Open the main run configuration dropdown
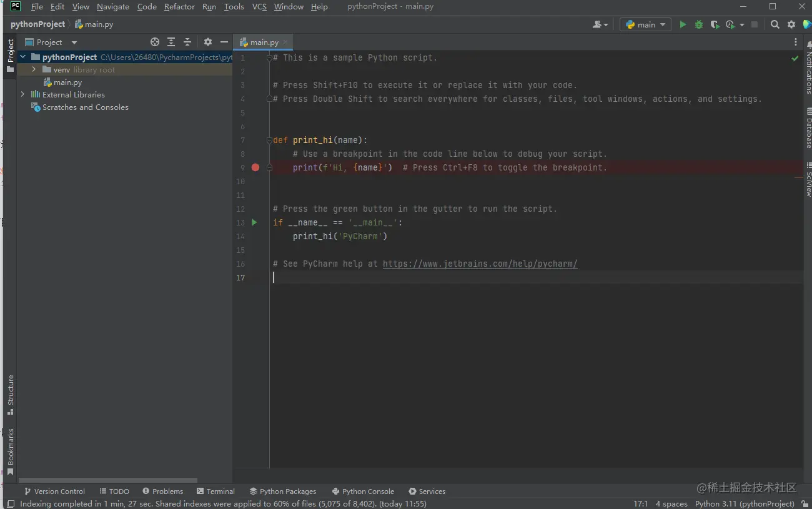Viewport: 812px width, 509px height. tap(646, 24)
